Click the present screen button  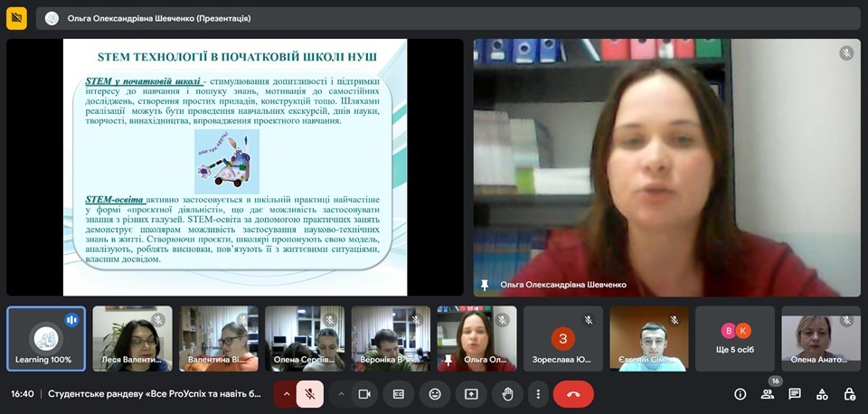470,394
